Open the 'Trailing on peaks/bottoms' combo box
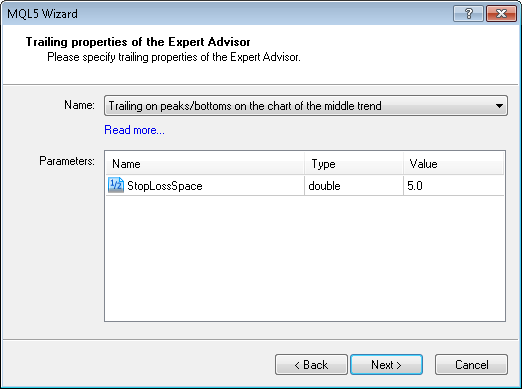This screenshot has height=389, width=522. tap(306, 106)
